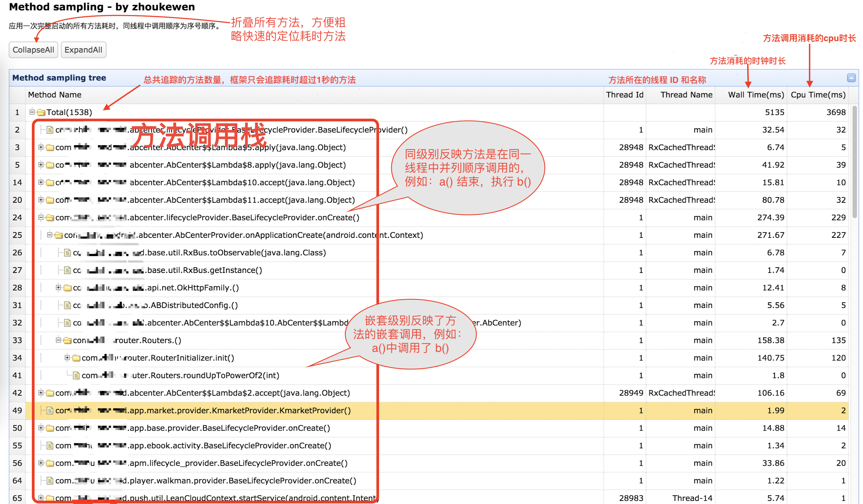863x504 pixels.
Task: Collapse the BaseLifecycleProvider.onCreate() row 24
Action: [x=41, y=217]
